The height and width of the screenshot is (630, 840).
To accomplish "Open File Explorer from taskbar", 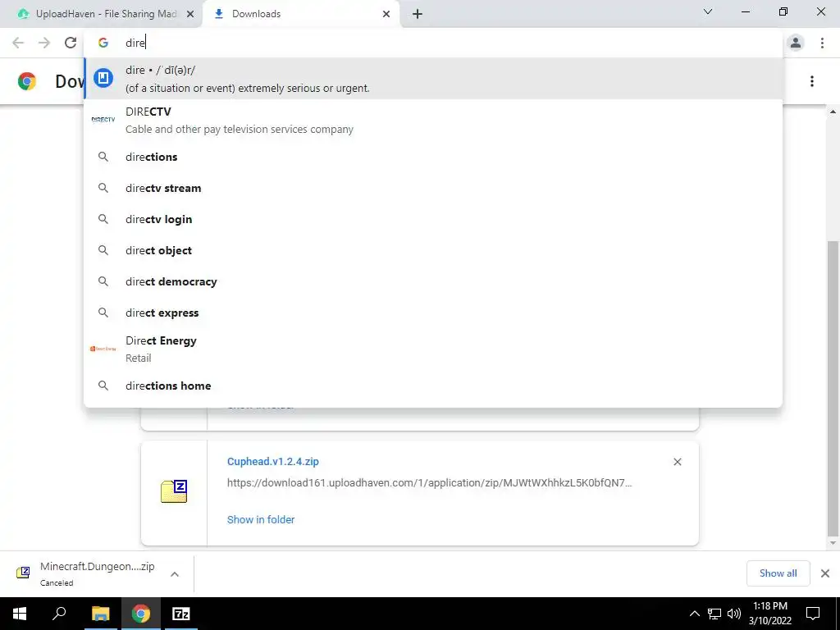I will coord(100,614).
